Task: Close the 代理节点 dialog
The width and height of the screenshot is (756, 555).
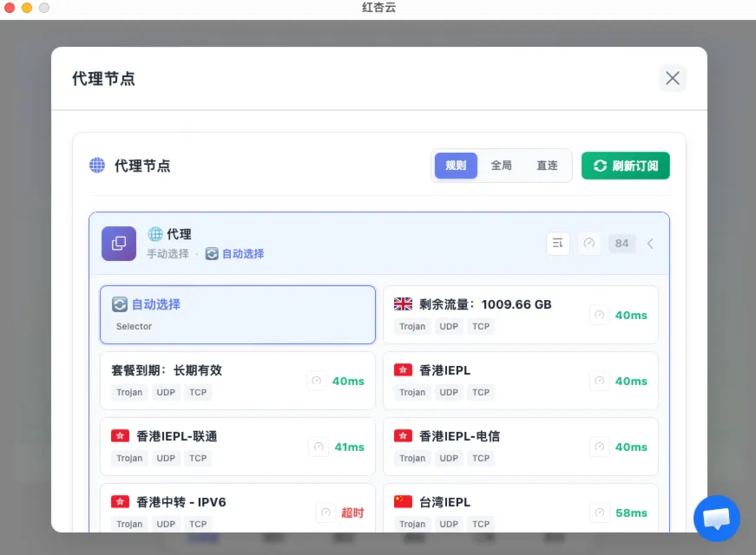Action: [673, 78]
